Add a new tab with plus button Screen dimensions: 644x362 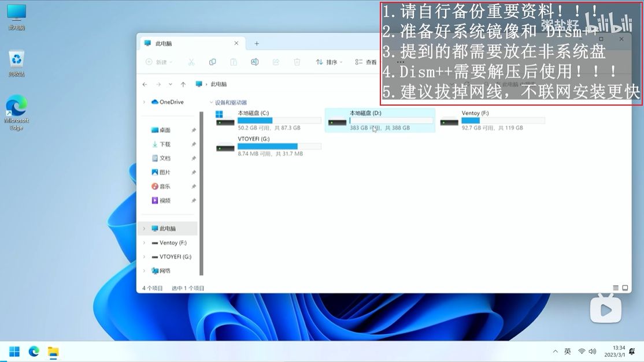pos(257,43)
